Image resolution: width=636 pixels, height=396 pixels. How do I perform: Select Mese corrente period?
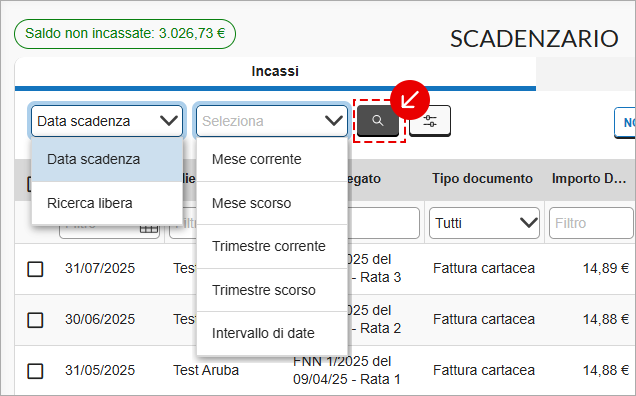click(x=272, y=159)
